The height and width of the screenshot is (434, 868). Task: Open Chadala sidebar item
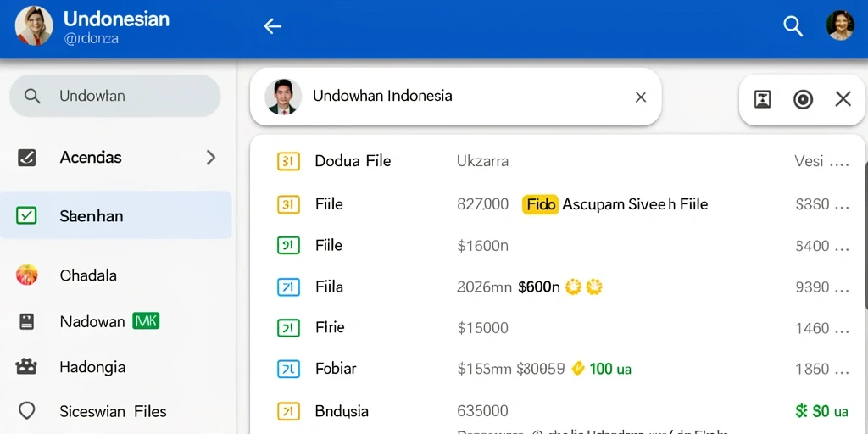[x=115, y=275]
